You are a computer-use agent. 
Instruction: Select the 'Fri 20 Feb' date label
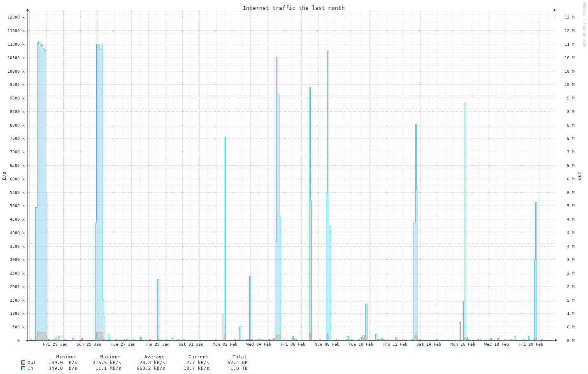tap(530, 344)
